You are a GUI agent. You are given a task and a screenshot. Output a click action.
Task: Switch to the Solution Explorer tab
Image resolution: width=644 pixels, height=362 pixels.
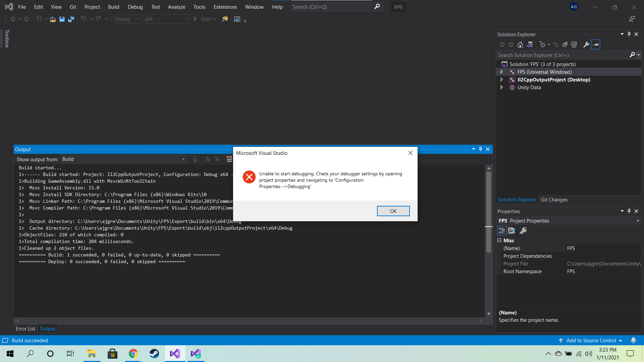pyautogui.click(x=517, y=200)
